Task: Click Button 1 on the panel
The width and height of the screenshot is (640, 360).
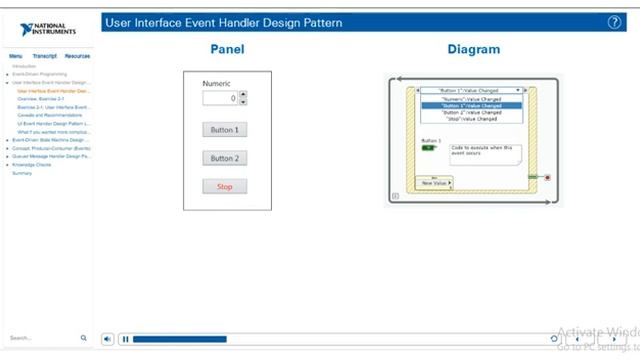Action: [224, 130]
